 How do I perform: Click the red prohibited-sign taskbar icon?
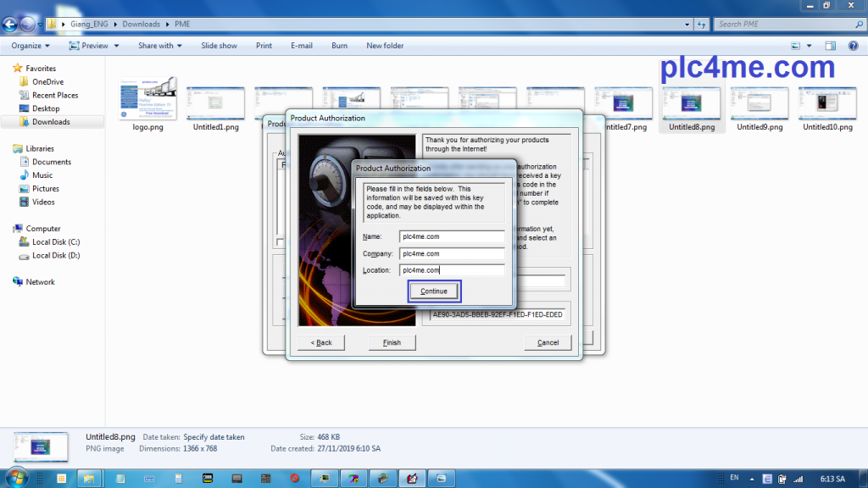coord(295,478)
